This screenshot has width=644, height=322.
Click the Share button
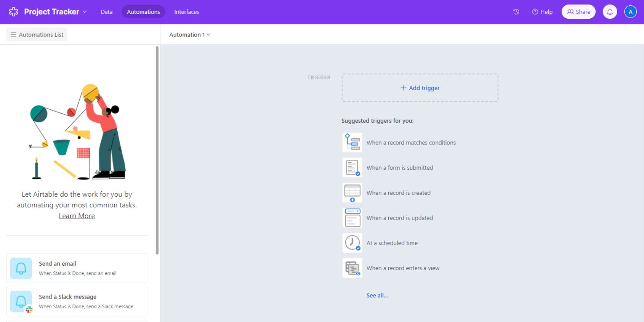point(578,12)
